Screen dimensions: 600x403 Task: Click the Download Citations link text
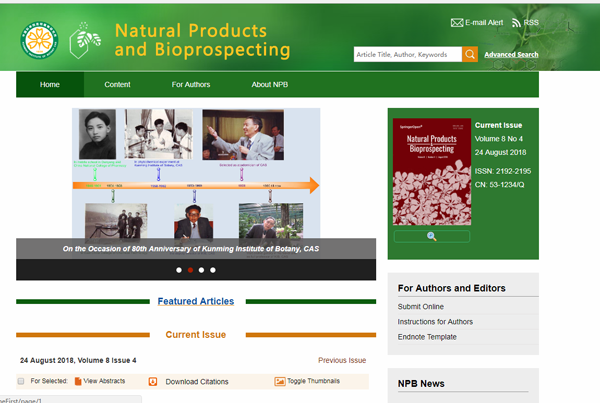pos(197,382)
